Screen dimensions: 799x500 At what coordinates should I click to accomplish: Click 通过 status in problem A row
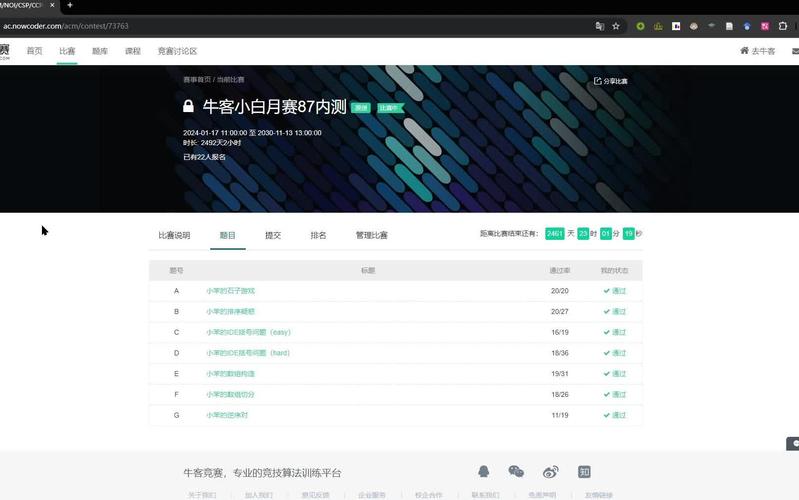tap(615, 291)
